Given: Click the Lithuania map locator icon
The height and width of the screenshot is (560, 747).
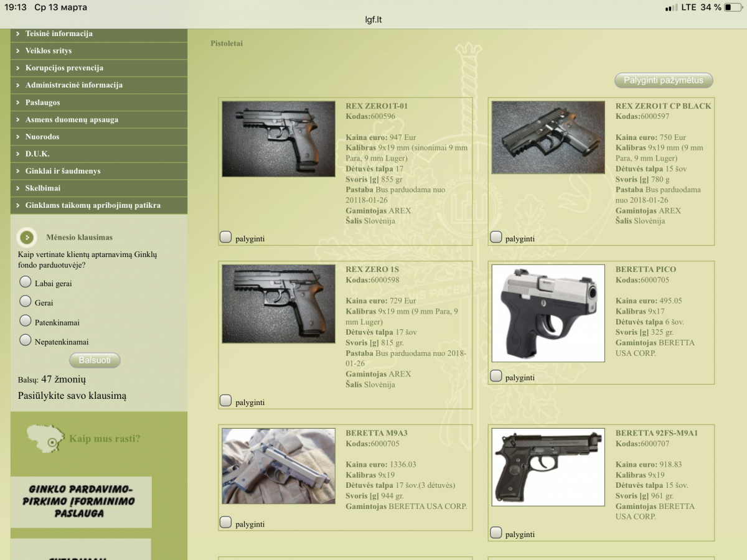Looking at the screenshot, I should pos(46,438).
